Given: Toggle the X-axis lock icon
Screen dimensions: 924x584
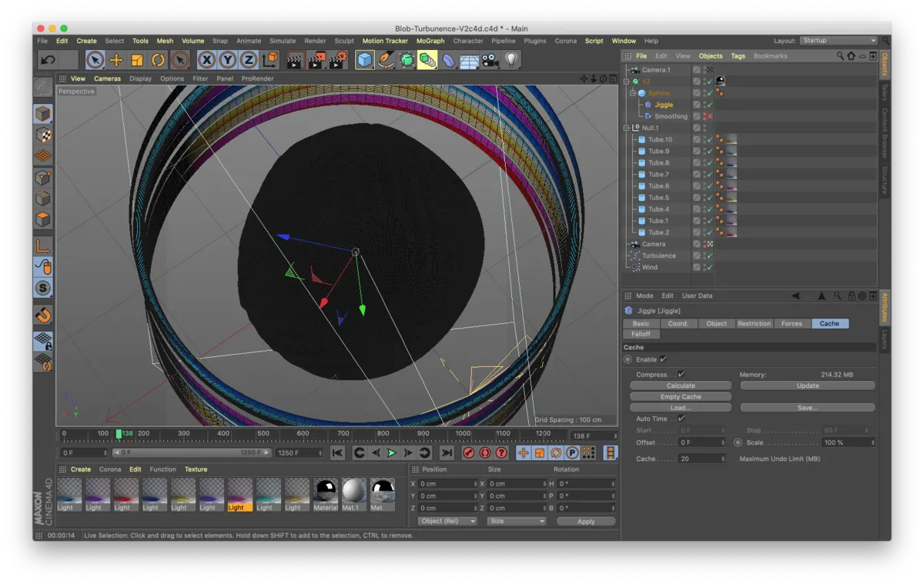Looking at the screenshot, I should pos(206,60).
